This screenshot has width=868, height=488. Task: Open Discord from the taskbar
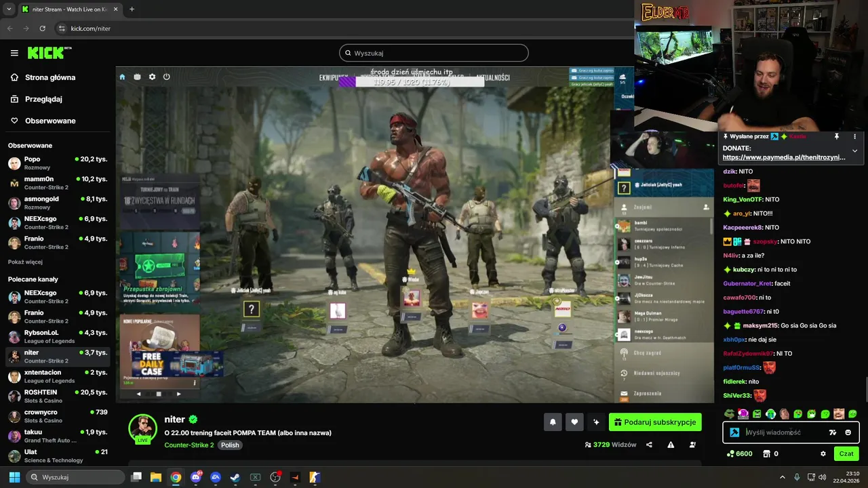[x=196, y=477]
